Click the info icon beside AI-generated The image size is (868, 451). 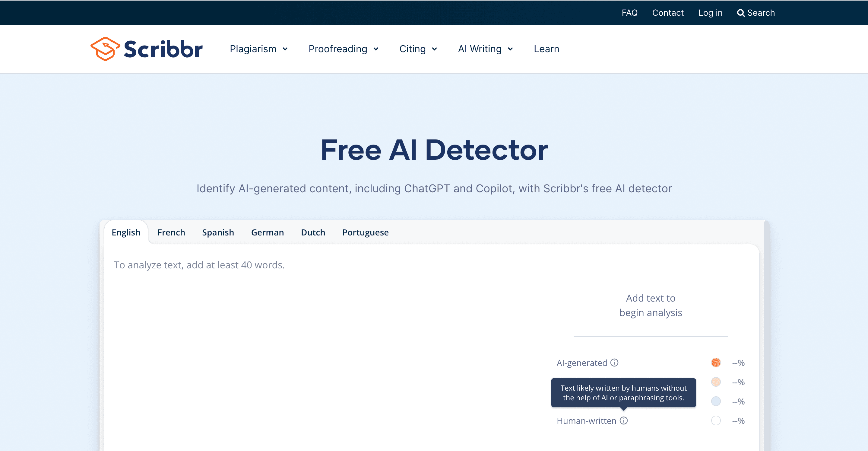[614, 363]
